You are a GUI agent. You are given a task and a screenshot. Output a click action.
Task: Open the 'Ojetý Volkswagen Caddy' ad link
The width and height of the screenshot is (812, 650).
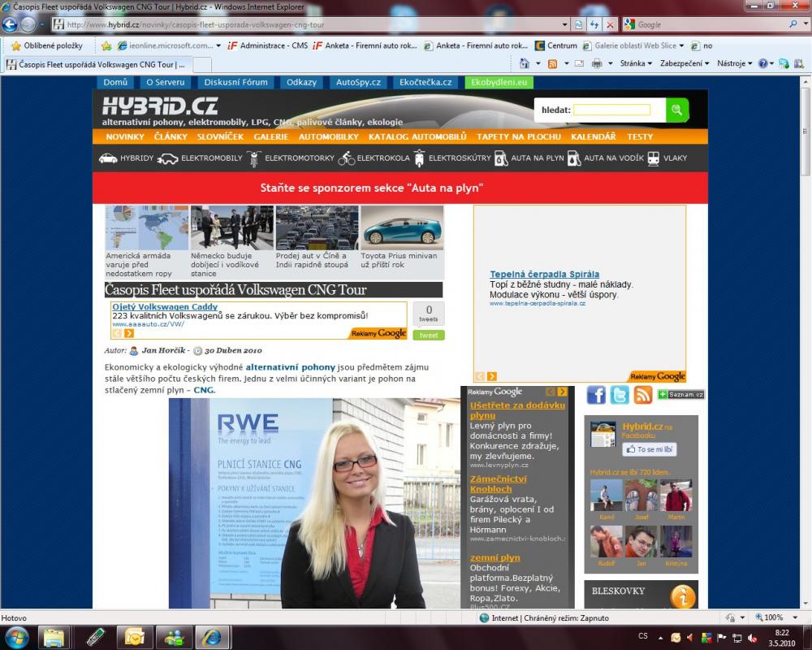click(165, 307)
